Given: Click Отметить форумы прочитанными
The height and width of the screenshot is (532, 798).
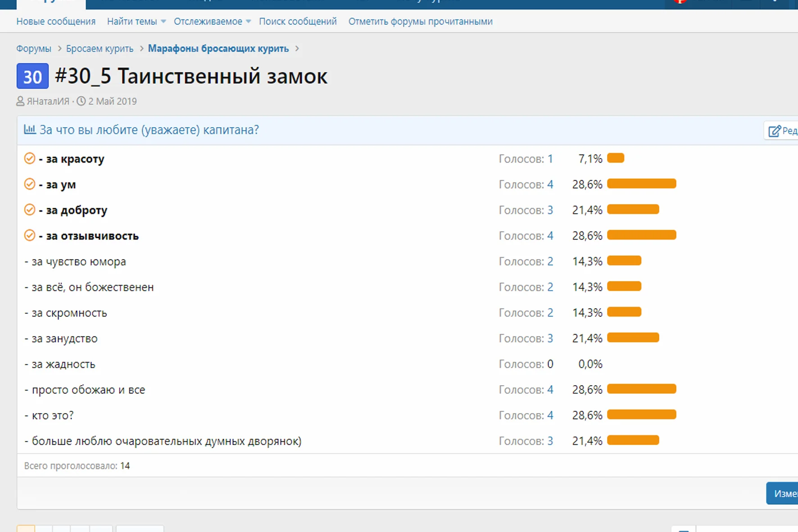Looking at the screenshot, I should [420, 22].
